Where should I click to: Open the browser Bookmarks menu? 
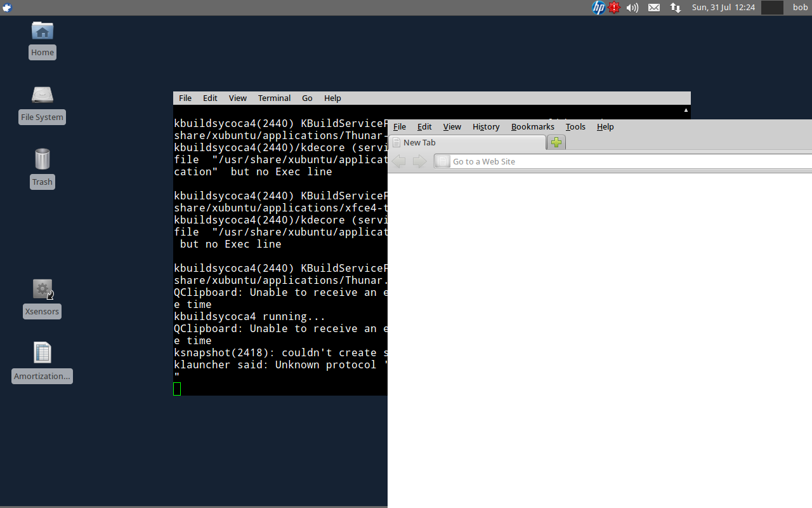tap(533, 126)
